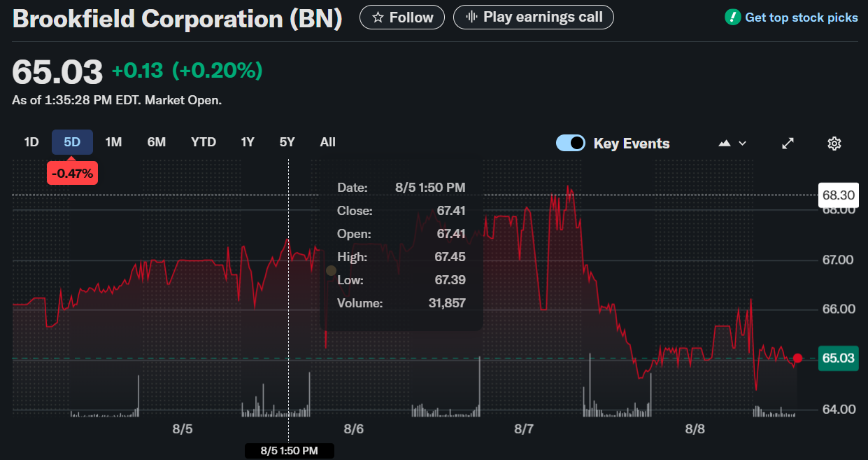Screen dimensions: 868x460
Task: Click the +0.13 price change value
Action: [137, 71]
